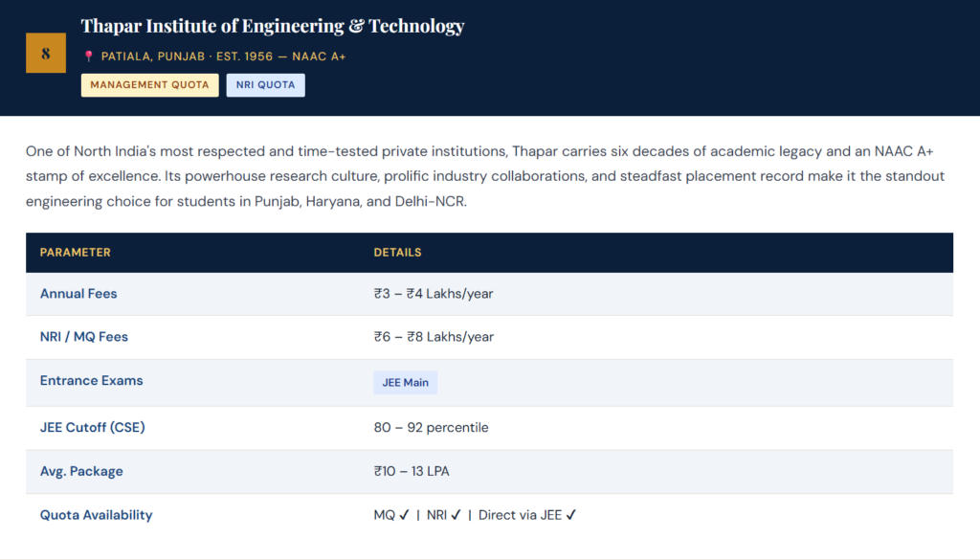Click the JEE Cutoff (CSE) label
The width and height of the screenshot is (980, 560).
[92, 428]
